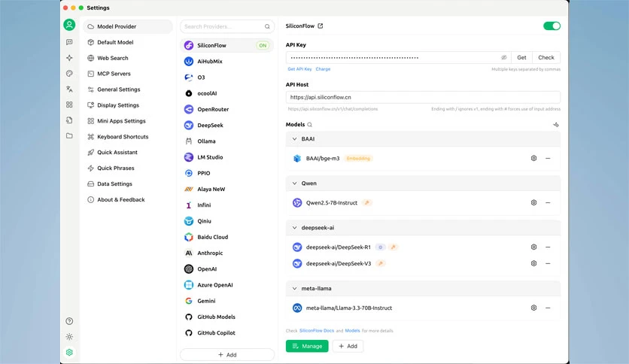Click the search icon in provider search
This screenshot has width=629, height=364.
[x=267, y=26]
